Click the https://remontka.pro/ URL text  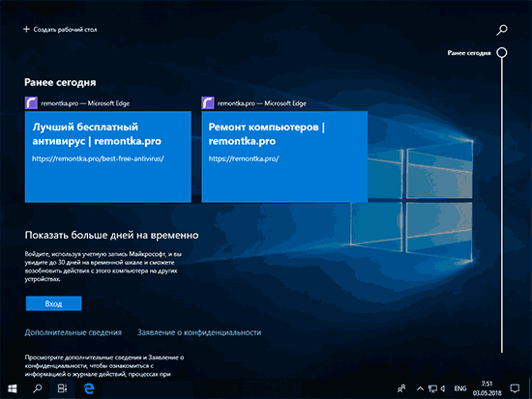pyautogui.click(x=244, y=158)
